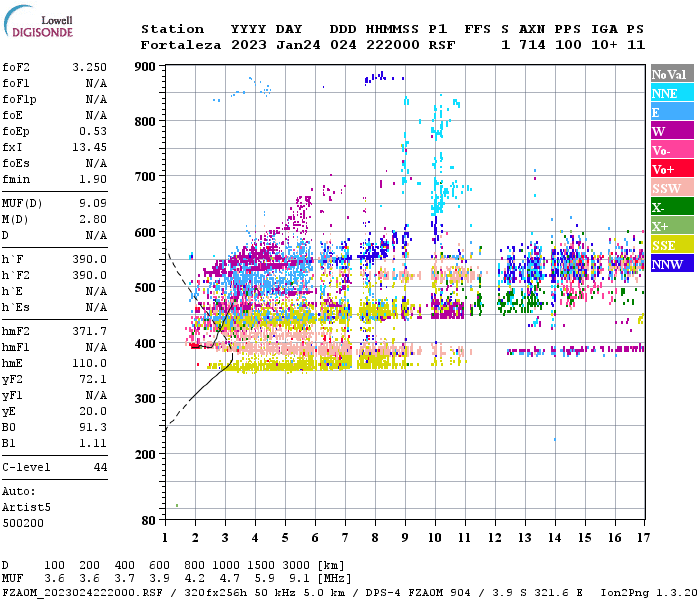Click the day number 024 in header
The width and height of the screenshot is (700, 600).
(343, 45)
